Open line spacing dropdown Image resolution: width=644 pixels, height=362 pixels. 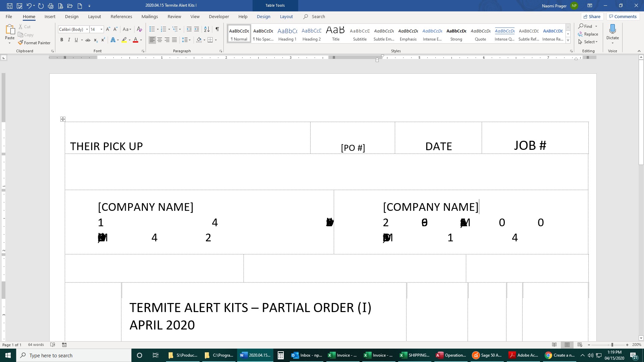click(x=186, y=40)
